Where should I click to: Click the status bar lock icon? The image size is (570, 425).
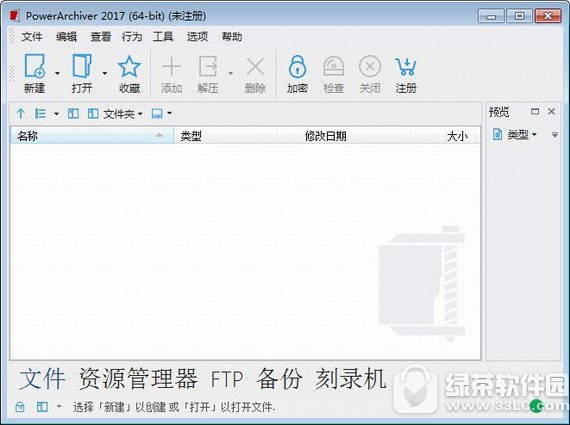[x=20, y=407]
